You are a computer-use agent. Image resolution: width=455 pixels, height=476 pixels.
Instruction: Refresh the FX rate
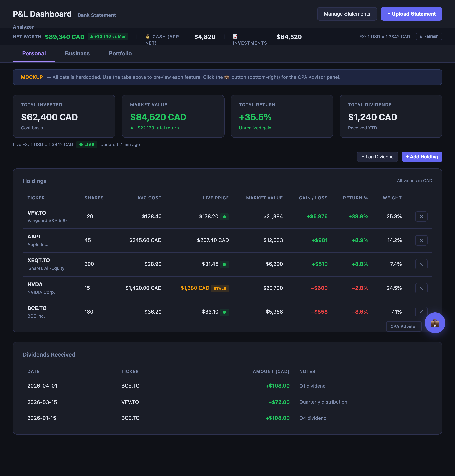[x=429, y=36]
